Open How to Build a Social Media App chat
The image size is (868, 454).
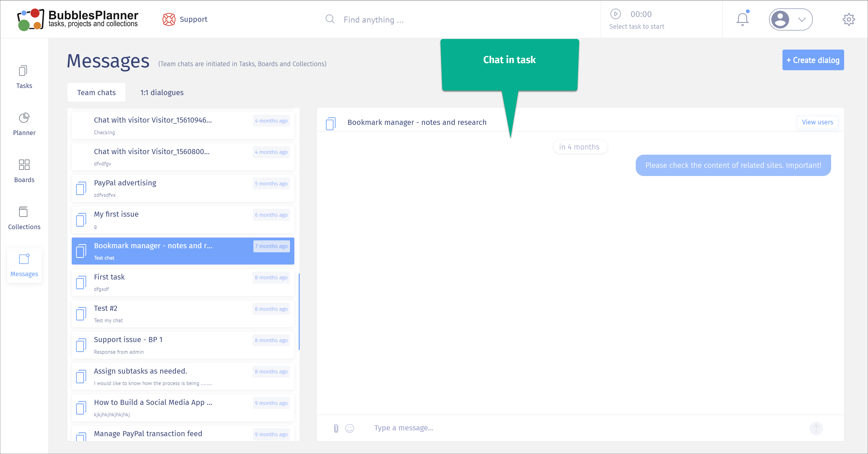click(x=183, y=407)
